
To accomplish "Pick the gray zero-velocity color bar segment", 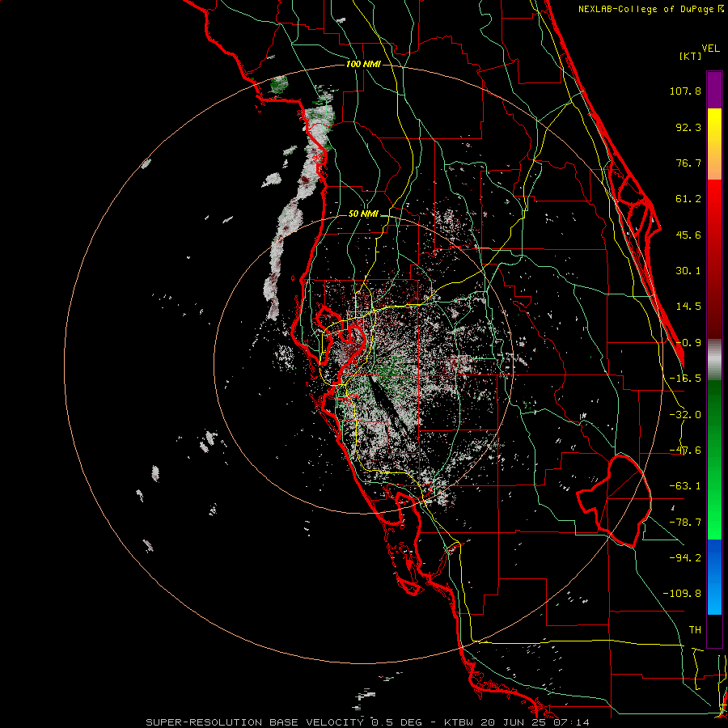I will (x=714, y=360).
